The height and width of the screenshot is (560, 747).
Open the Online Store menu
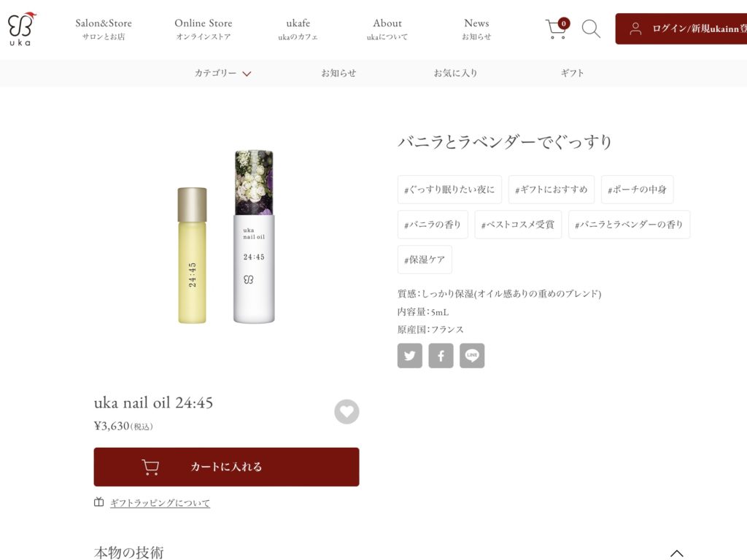point(204,28)
